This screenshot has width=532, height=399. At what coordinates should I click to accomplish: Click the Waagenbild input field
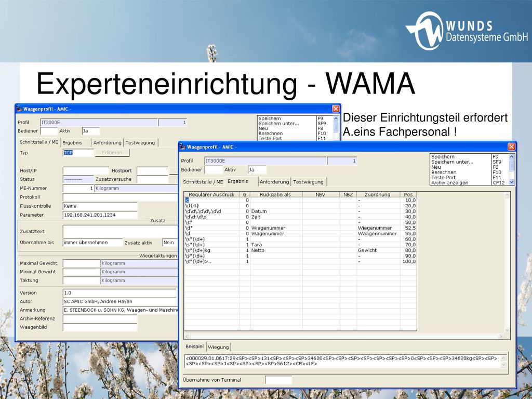click(x=100, y=327)
